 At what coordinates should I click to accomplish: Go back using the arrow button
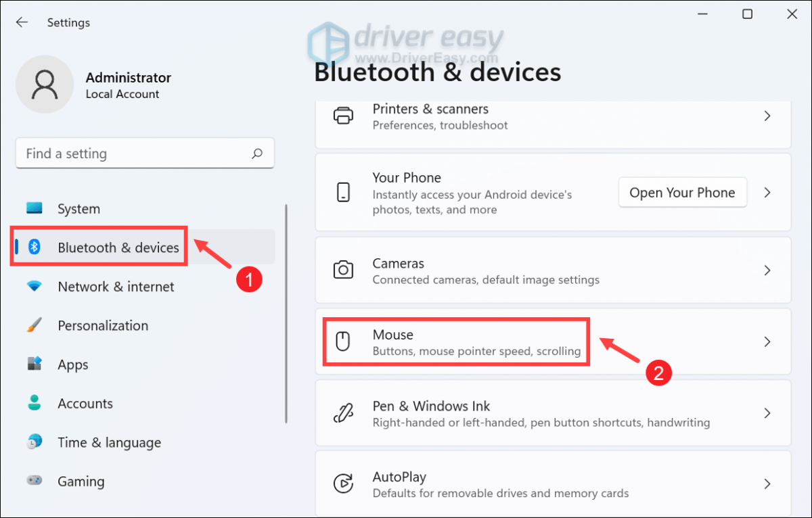[x=22, y=22]
